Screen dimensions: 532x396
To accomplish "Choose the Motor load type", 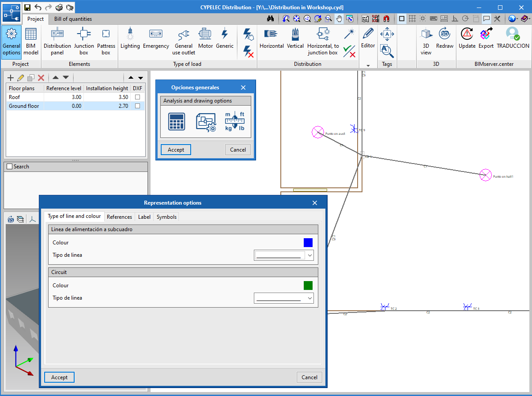I will tap(205, 38).
